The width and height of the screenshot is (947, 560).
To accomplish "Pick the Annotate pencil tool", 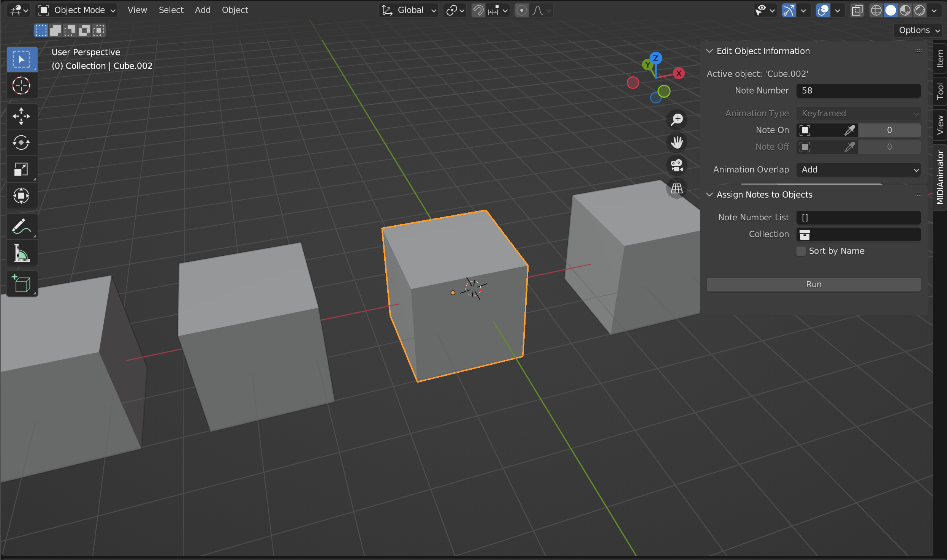I will pos(21,226).
